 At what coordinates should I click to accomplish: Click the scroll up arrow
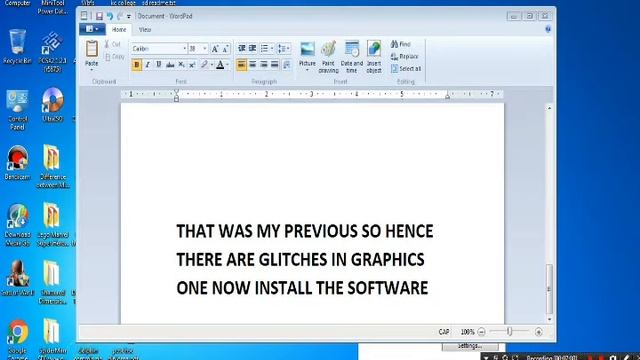point(549,108)
